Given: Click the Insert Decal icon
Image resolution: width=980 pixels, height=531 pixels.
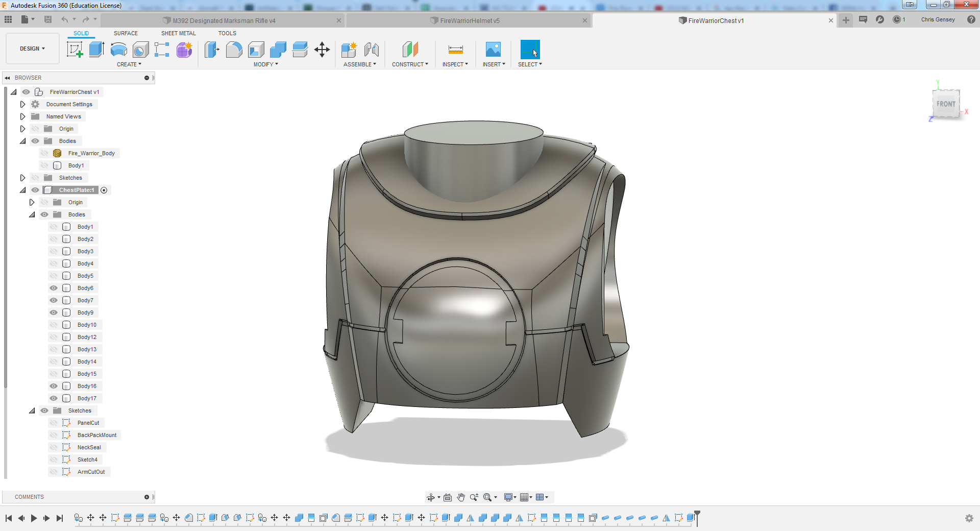Looking at the screenshot, I should pyautogui.click(x=493, y=50).
